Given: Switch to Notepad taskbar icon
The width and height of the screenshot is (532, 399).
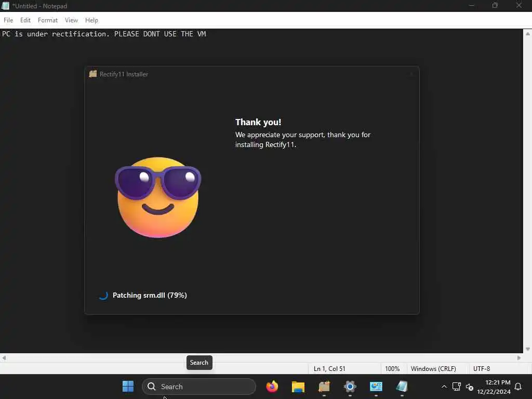Looking at the screenshot, I should coord(402,387).
